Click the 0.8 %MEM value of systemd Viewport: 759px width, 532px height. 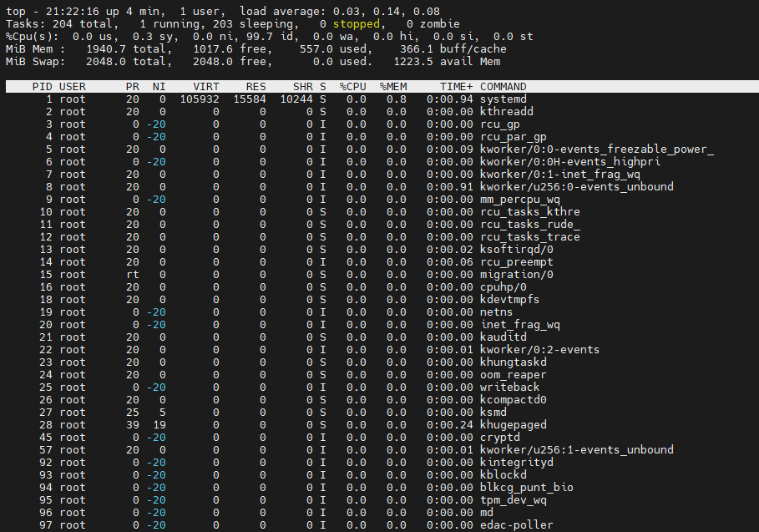pyautogui.click(x=397, y=99)
